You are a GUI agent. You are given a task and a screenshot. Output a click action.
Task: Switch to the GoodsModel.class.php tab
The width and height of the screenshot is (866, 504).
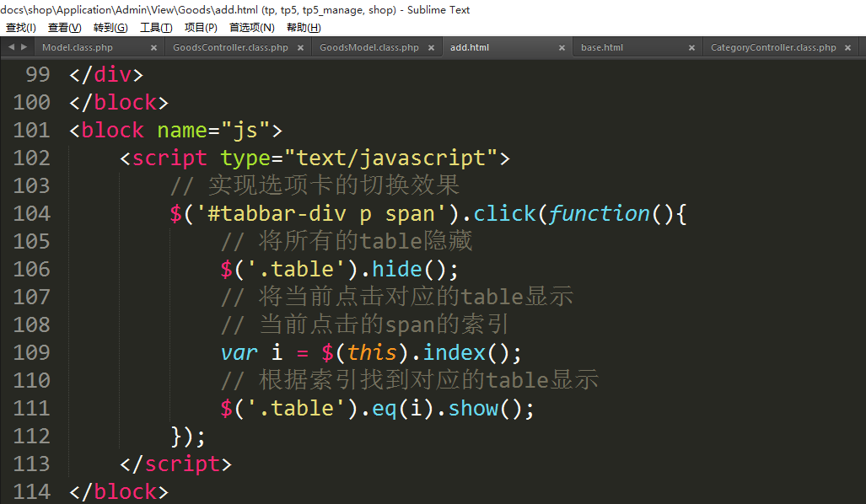(x=368, y=48)
